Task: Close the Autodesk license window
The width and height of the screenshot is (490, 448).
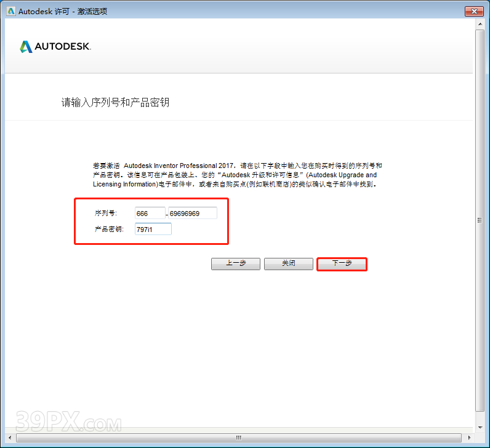Action: [x=474, y=11]
